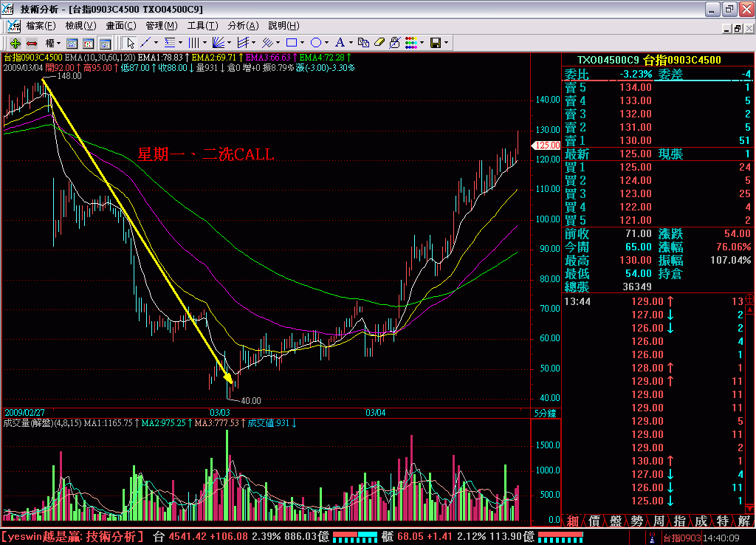Open the 權 dropdown in toolbar
This screenshot has width=756, height=545.
(52, 44)
